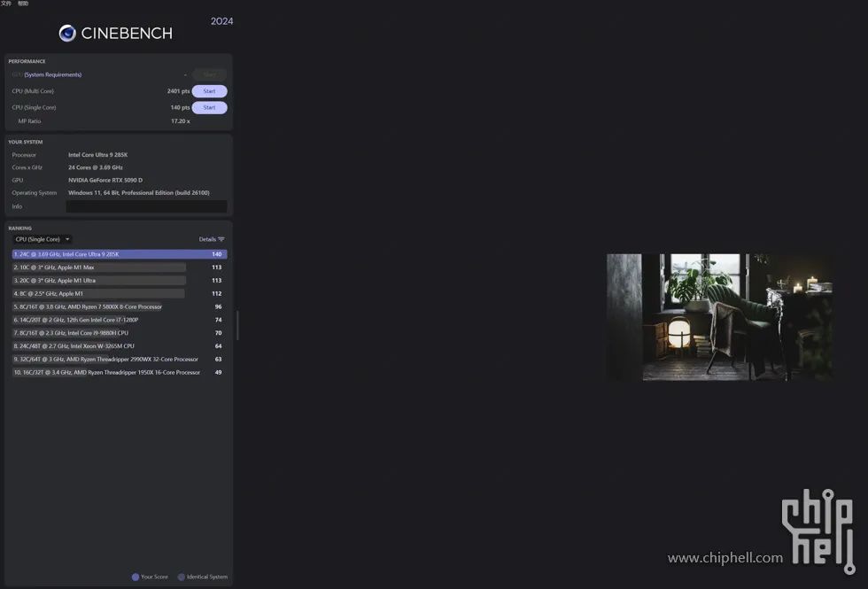Click the 140 pts single core score
Image resolution: width=868 pixels, height=589 pixels.
pyautogui.click(x=180, y=107)
